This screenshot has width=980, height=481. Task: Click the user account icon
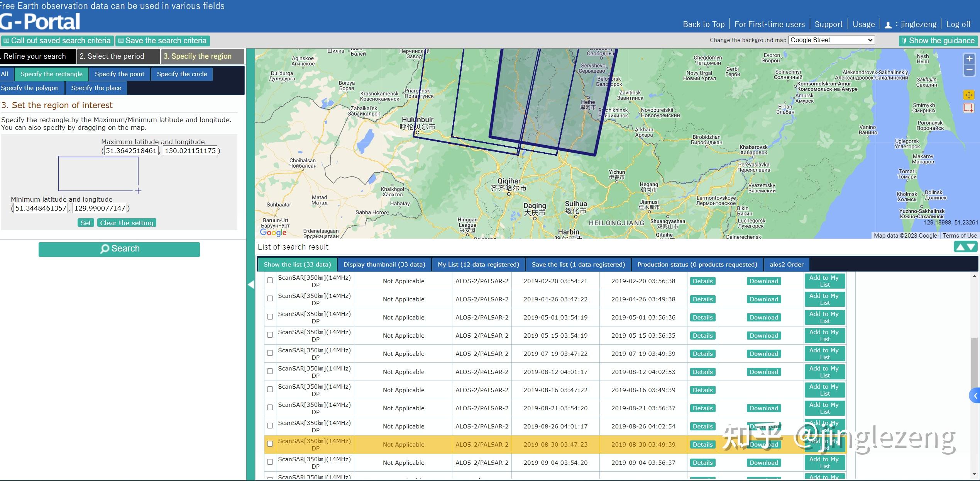coord(888,25)
